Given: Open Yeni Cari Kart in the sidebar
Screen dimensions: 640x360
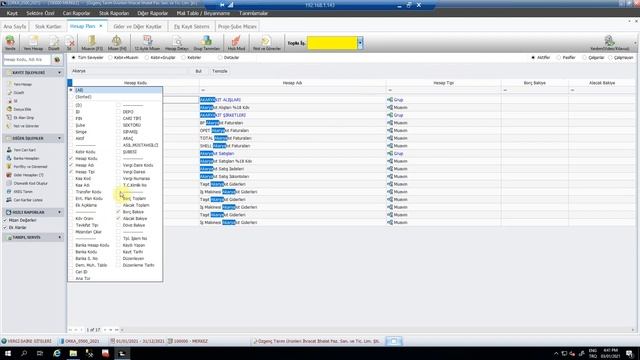Looking at the screenshot, I should tap(24, 150).
